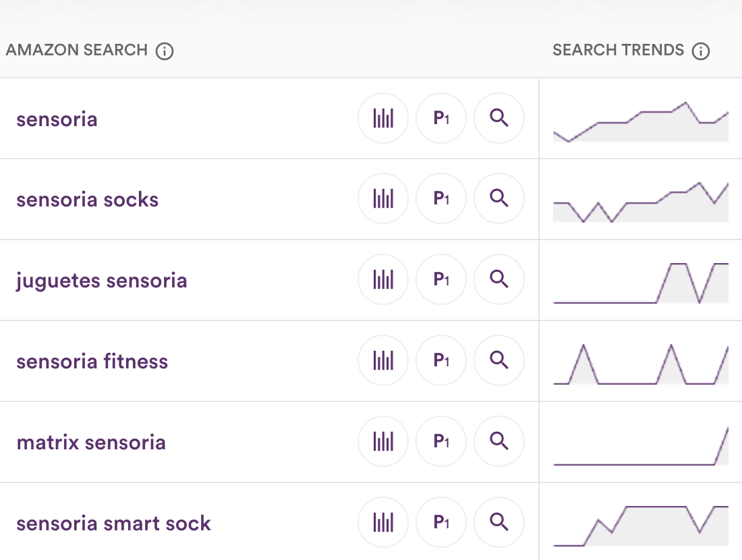This screenshot has height=560, width=742.
Task: View the sensoria smart sock trend sparkline
Action: tap(641, 526)
